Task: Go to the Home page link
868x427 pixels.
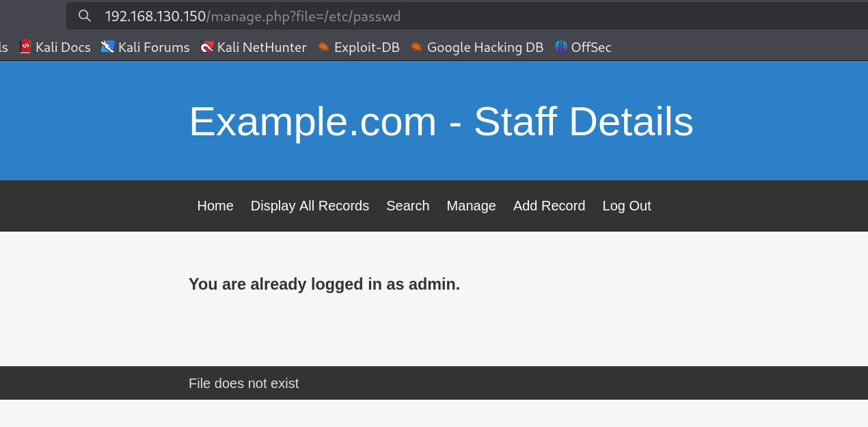Action: [x=215, y=206]
